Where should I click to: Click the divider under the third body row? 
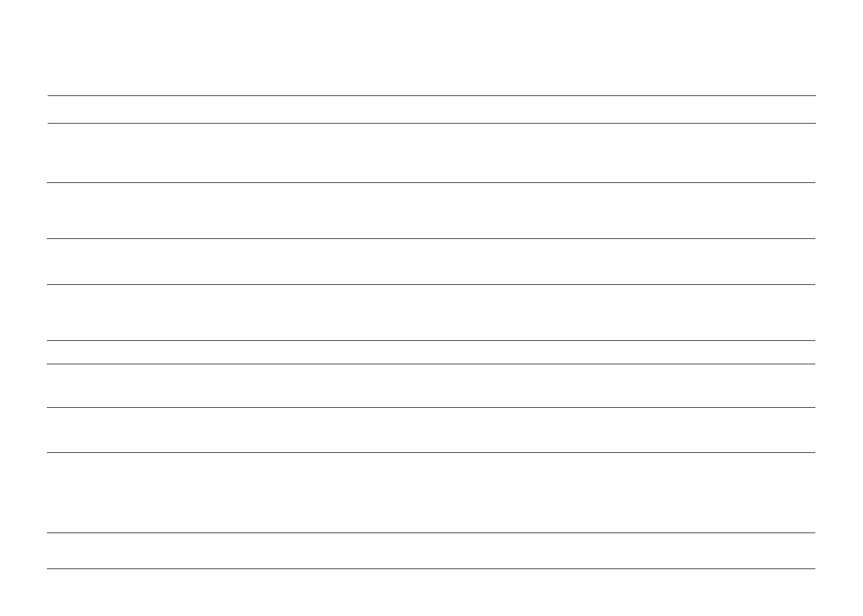point(431,285)
